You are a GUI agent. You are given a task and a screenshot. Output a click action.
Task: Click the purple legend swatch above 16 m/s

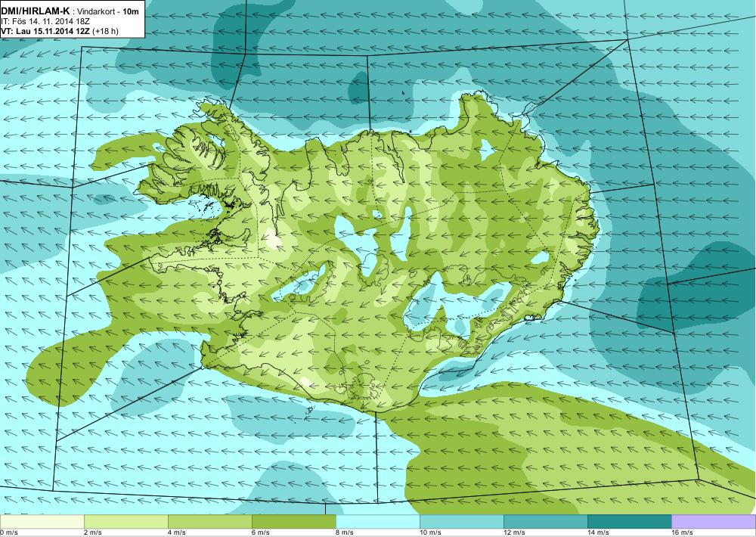pos(714,522)
